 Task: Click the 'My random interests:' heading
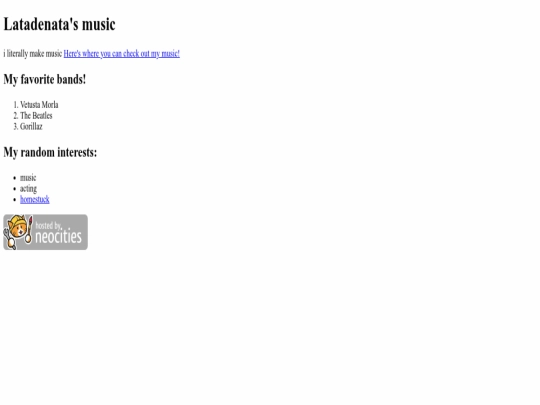(x=50, y=152)
